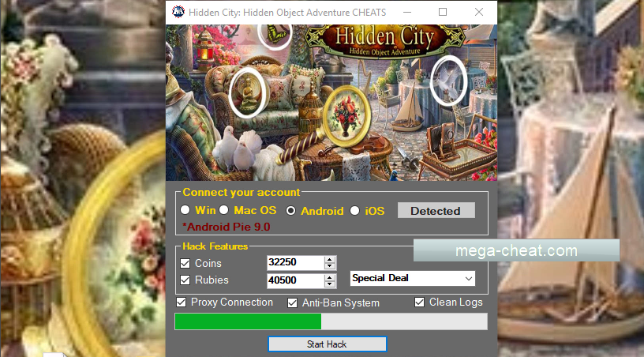
Task: Open the Special Deal dropdown
Action: [x=413, y=278]
